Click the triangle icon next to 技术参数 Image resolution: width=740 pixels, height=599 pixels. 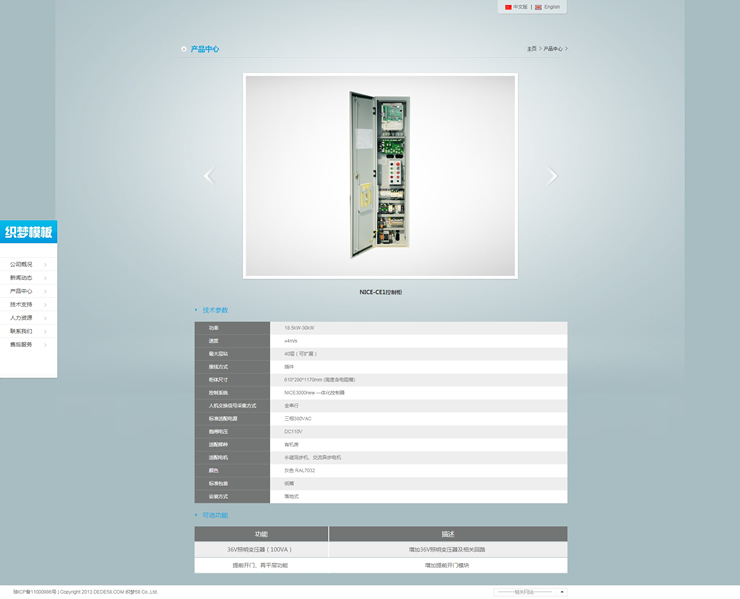click(x=196, y=310)
